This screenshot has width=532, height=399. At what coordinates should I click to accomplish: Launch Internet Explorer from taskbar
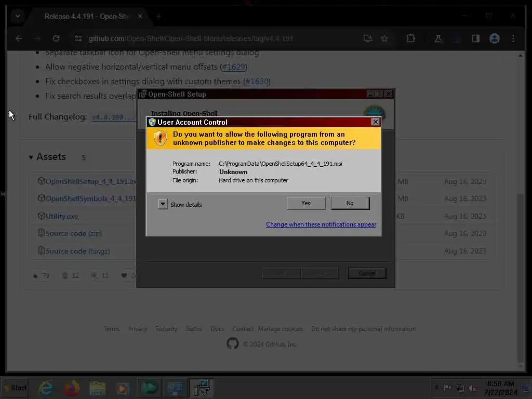coord(46,388)
